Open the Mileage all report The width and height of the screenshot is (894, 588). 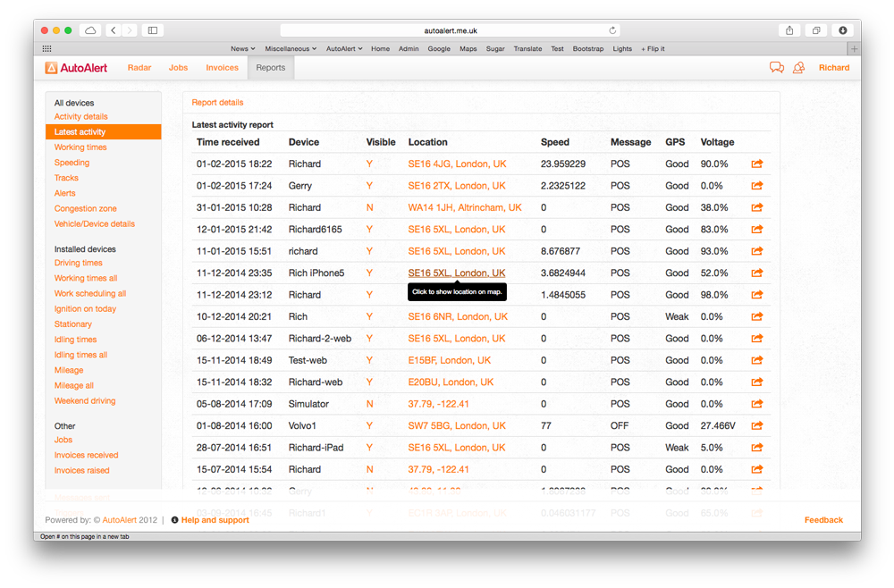74,386
